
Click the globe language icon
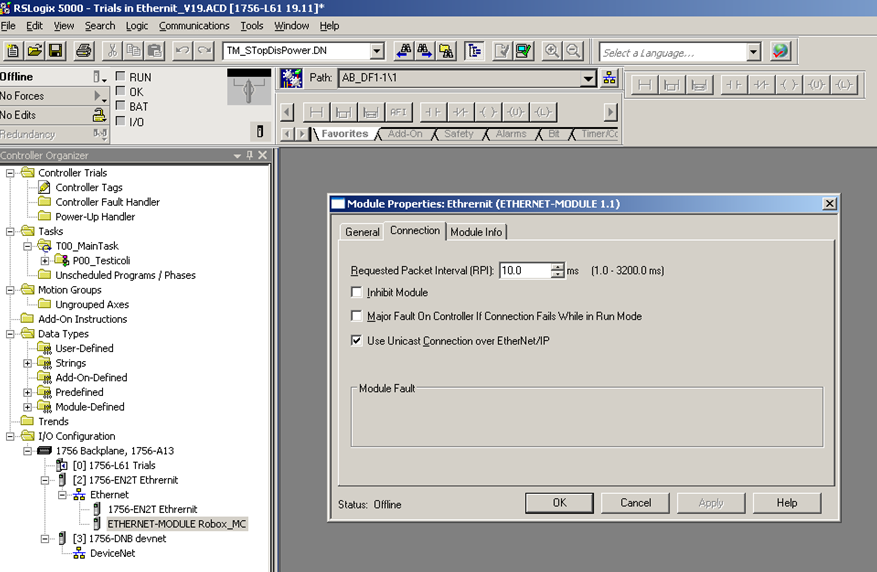pyautogui.click(x=780, y=51)
